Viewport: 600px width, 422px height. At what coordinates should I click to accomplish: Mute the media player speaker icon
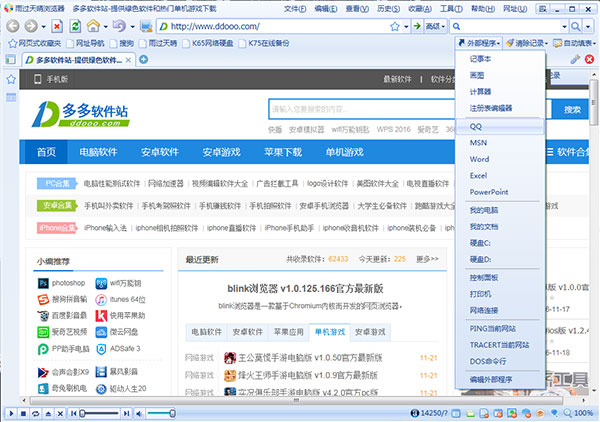point(139,413)
